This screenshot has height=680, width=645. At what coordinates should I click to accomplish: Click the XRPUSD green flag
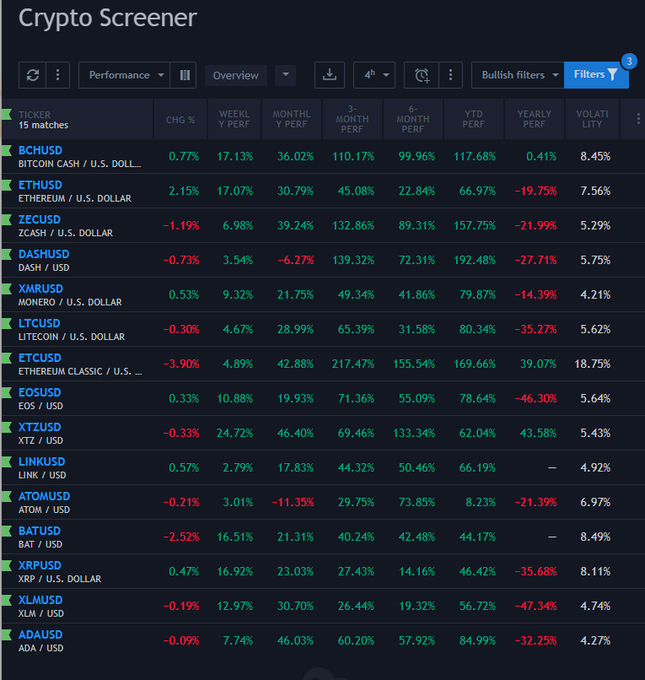click(x=7, y=566)
